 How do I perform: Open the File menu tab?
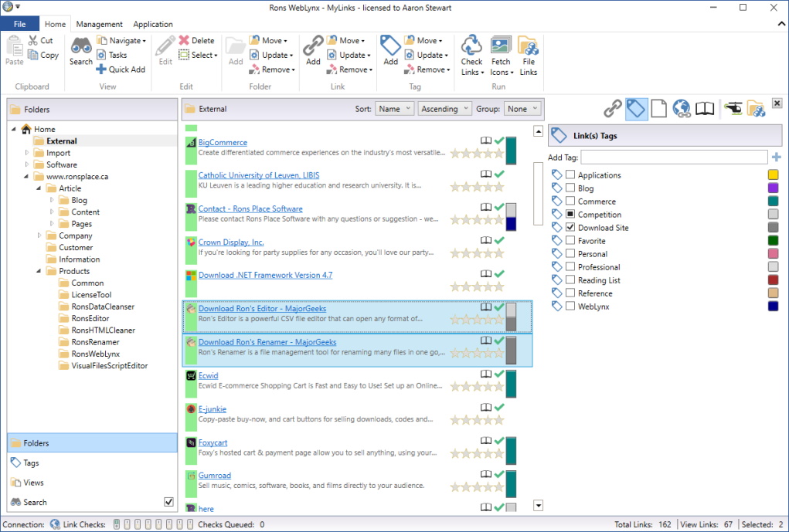tap(19, 24)
